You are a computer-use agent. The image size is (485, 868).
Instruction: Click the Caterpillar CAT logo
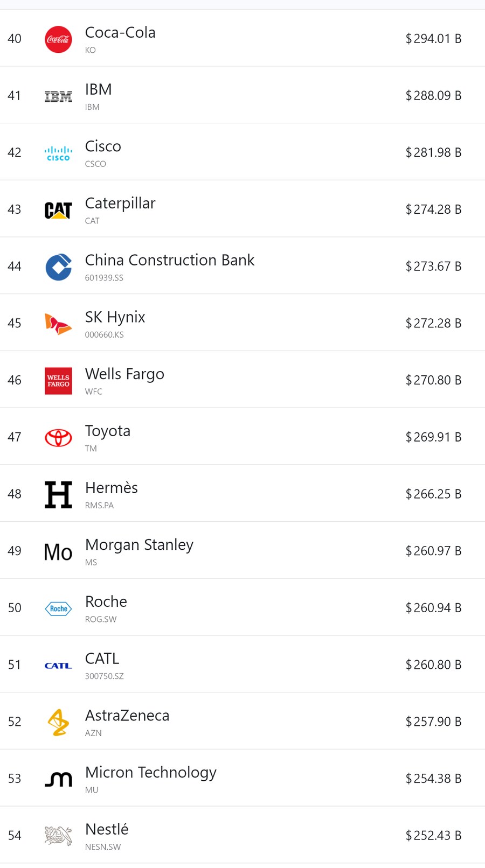58,210
